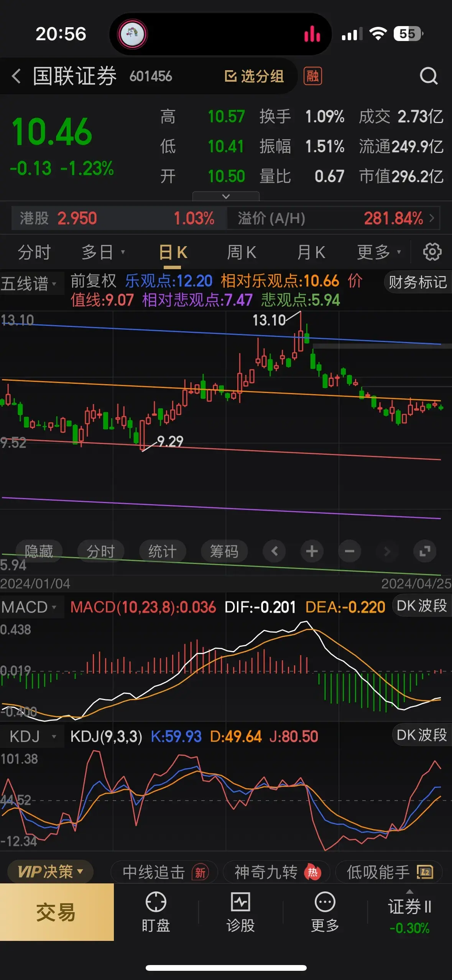Tap the red audio bars indicator
452x980 pixels.
point(312,34)
